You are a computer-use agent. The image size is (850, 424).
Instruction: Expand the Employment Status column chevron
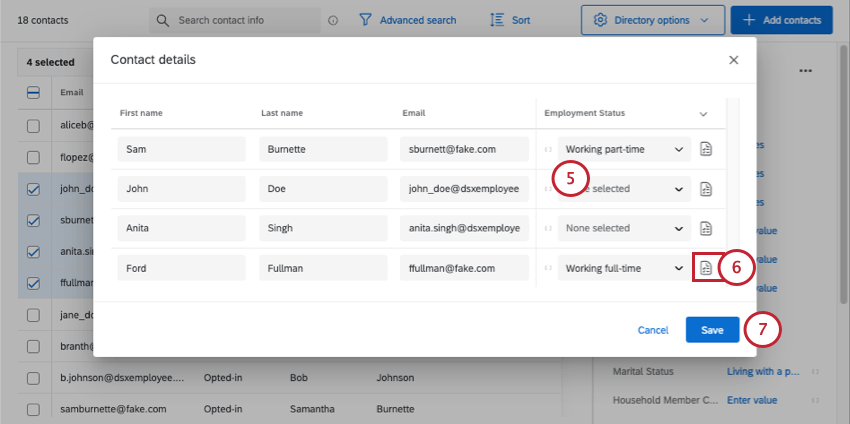coord(703,114)
